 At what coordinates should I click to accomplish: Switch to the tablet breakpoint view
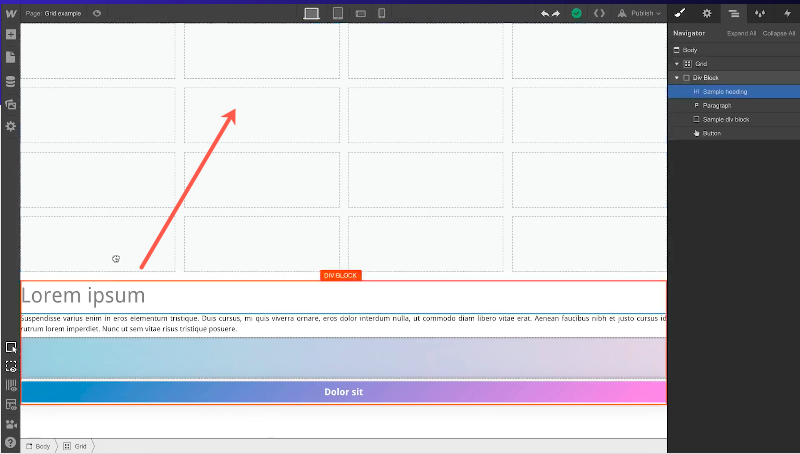pyautogui.click(x=338, y=13)
